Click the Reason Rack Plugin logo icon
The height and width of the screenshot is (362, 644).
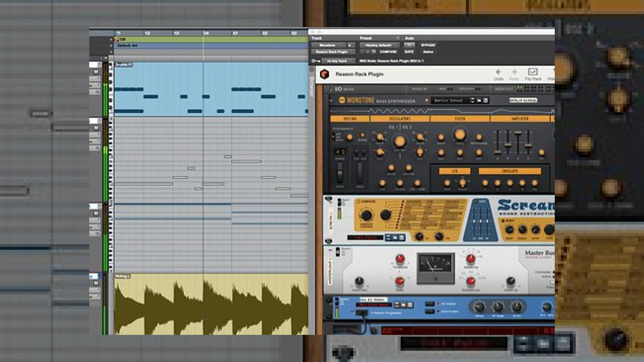tap(324, 74)
